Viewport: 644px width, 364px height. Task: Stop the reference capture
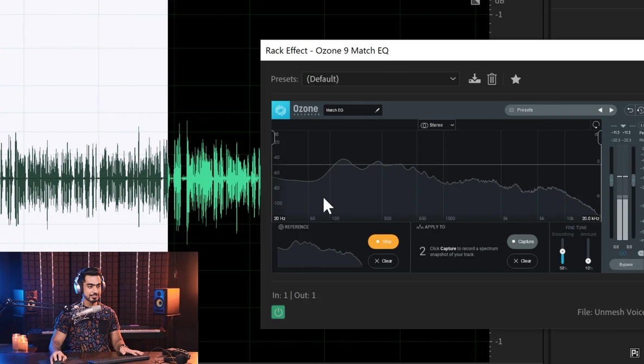383,242
